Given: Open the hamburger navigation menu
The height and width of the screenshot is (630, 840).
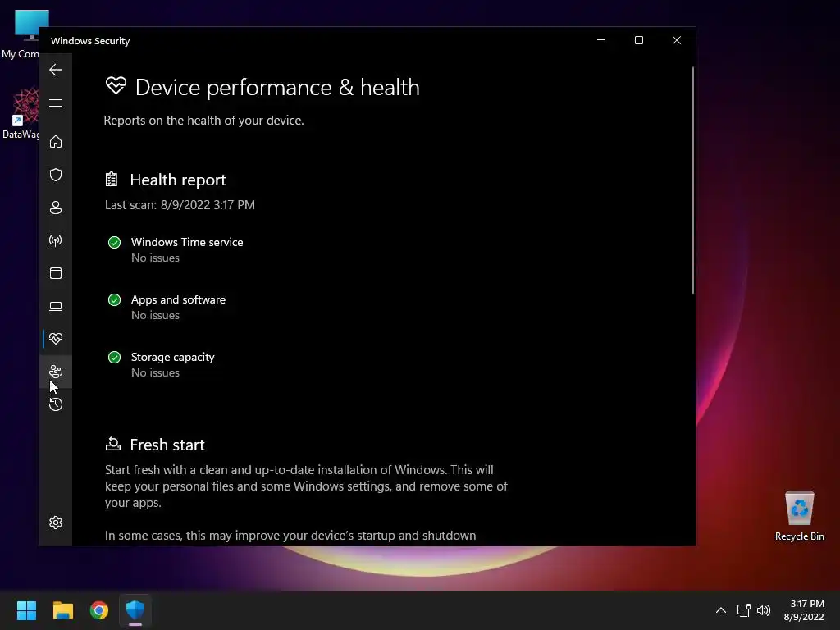Looking at the screenshot, I should [56, 103].
